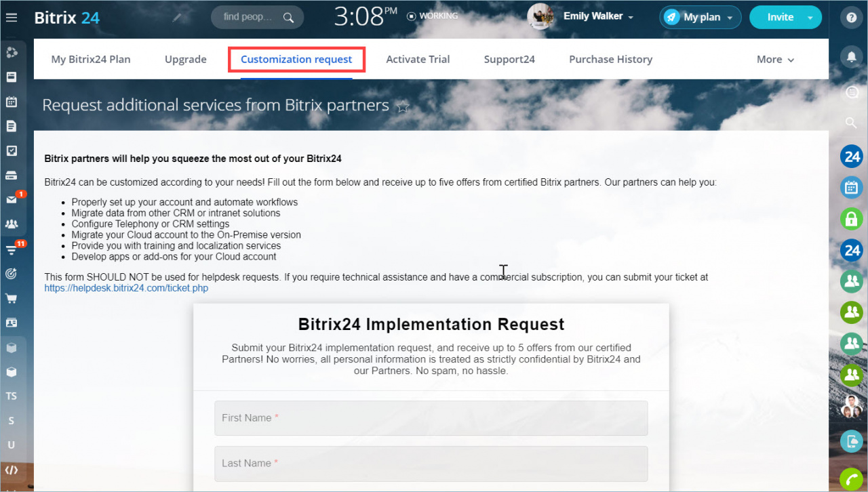Click the bold 'Bitrix partners will help you' line
The height and width of the screenshot is (492, 868).
(x=193, y=159)
